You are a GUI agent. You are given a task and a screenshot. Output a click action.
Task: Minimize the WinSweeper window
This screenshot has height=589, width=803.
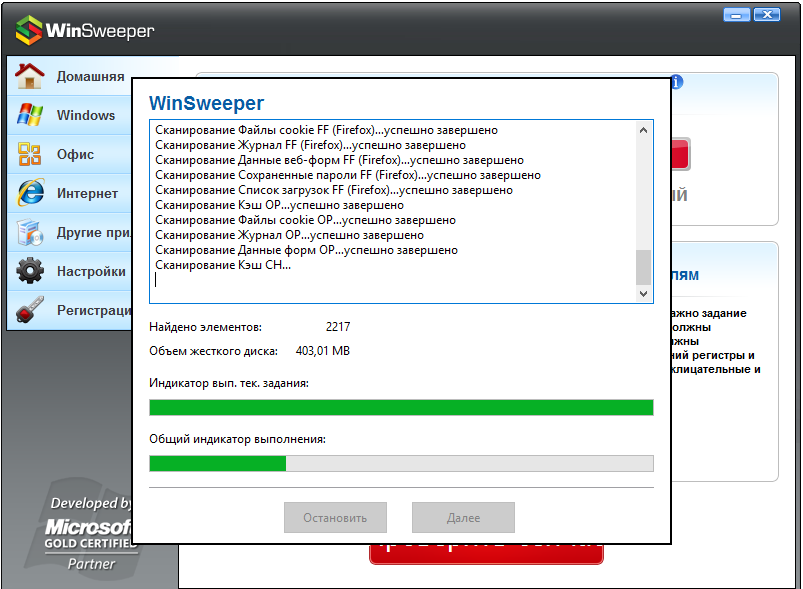(x=737, y=14)
